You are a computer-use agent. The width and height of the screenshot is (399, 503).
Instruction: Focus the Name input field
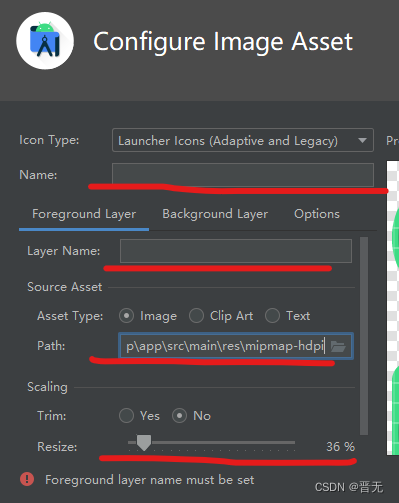[x=243, y=175]
